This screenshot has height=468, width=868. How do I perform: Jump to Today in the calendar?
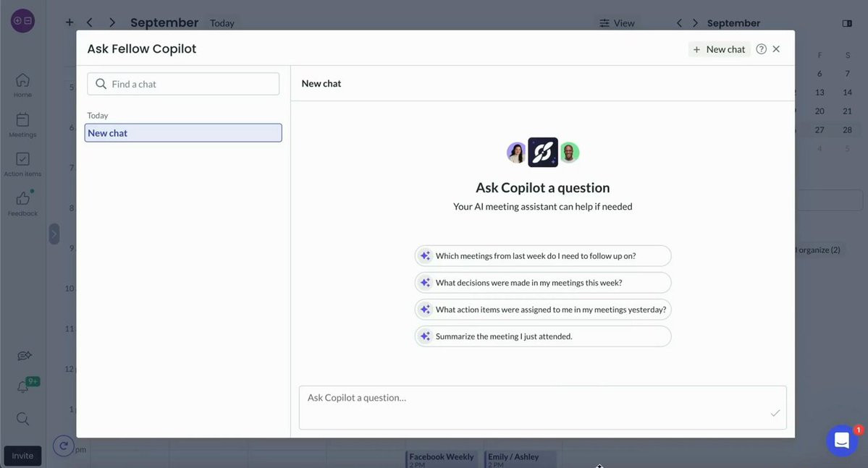tap(222, 23)
